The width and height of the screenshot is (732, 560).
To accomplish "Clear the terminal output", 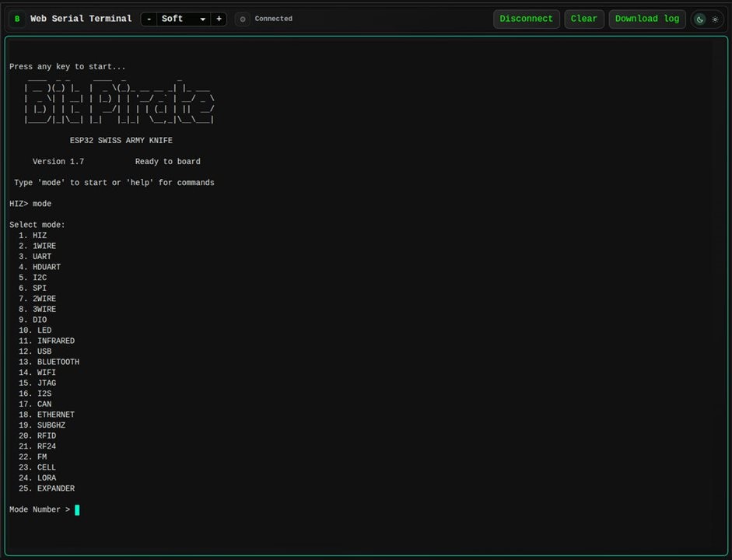I will coord(584,19).
